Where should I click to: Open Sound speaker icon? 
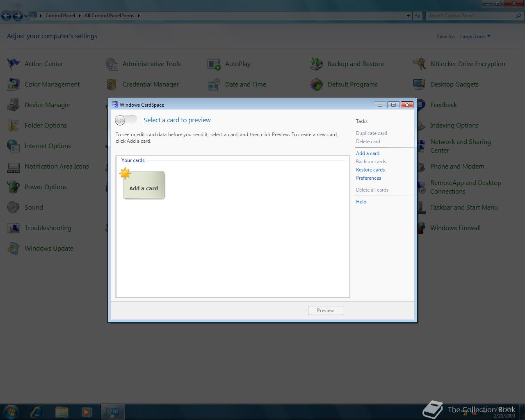click(x=14, y=207)
